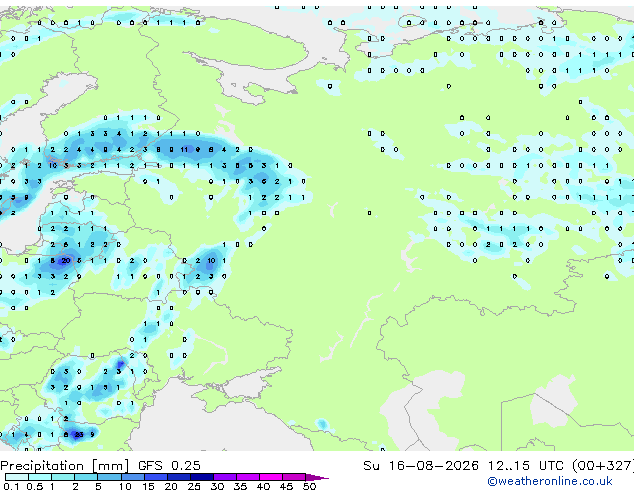Click the purple arrow at the legend end

click(317, 477)
